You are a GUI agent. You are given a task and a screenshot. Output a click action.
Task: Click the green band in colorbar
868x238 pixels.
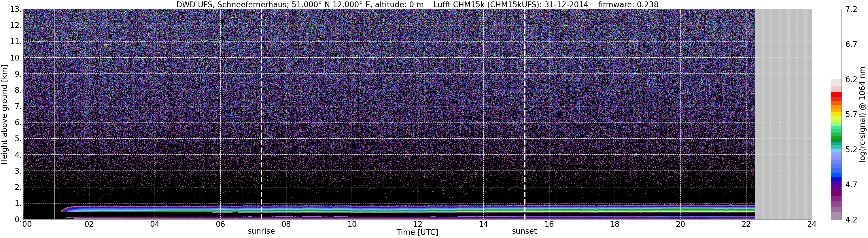coord(836,139)
